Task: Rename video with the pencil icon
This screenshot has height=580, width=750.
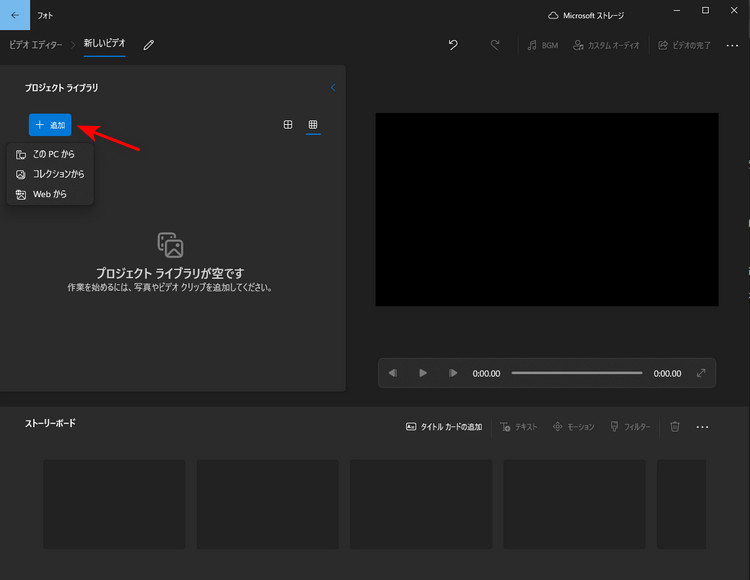Action: tap(149, 45)
